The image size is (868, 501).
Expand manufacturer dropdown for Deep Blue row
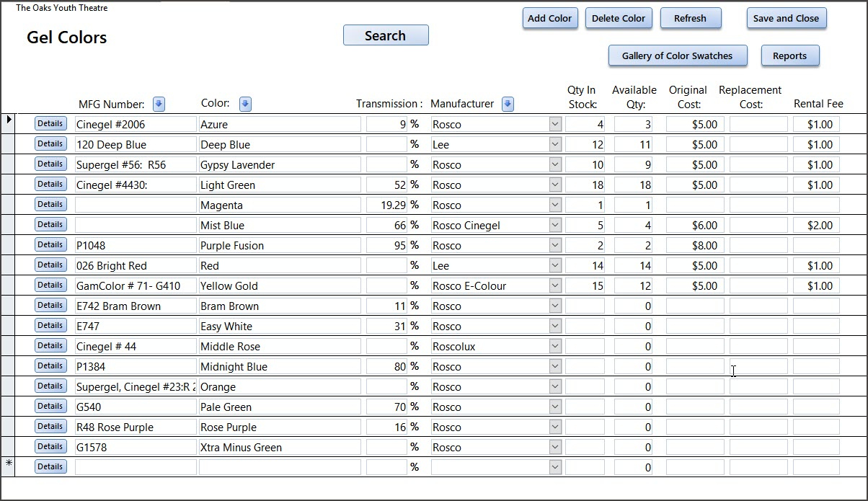tap(555, 144)
